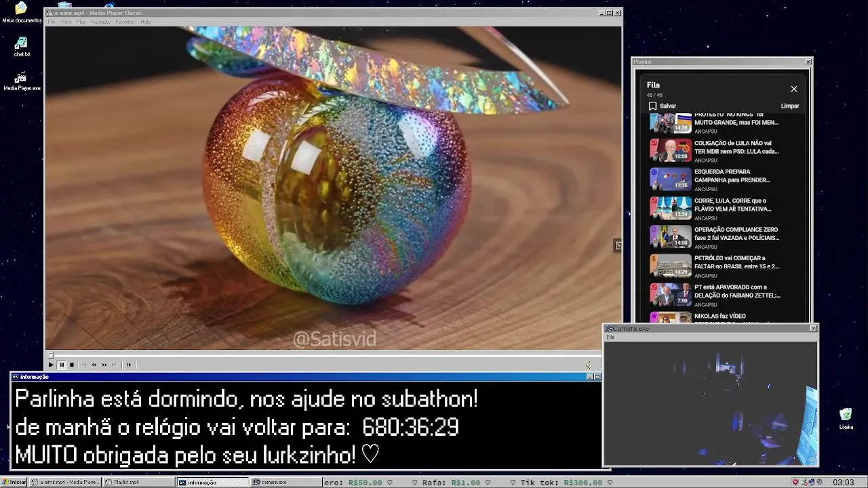
Task: Open the Play menu in Media Player Classic
Action: pyautogui.click(x=81, y=22)
